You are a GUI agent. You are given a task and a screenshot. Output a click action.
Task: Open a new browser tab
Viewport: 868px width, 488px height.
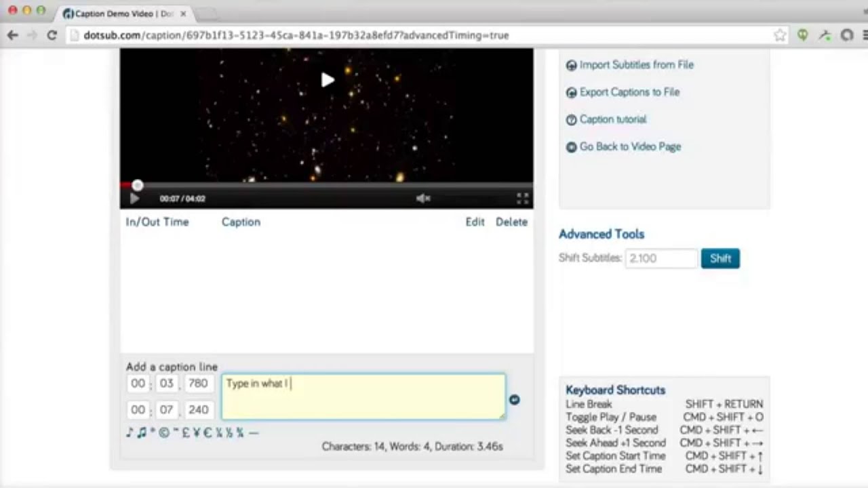[x=207, y=14]
